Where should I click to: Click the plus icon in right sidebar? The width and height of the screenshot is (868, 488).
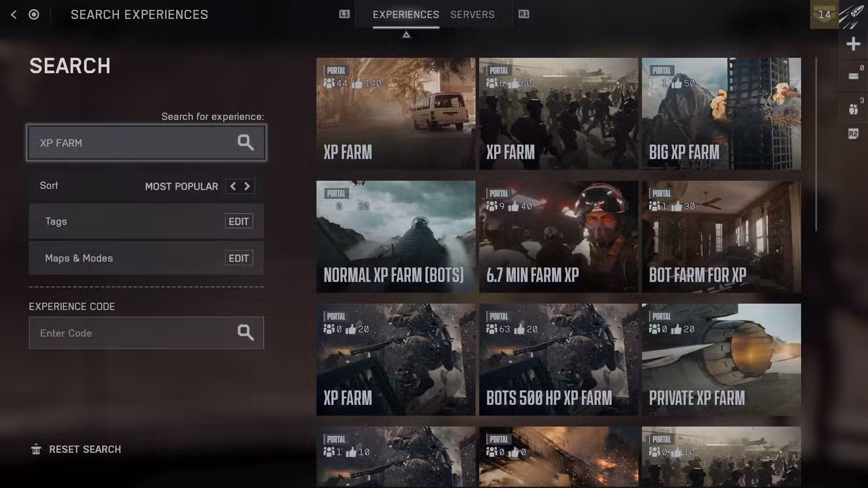click(853, 44)
